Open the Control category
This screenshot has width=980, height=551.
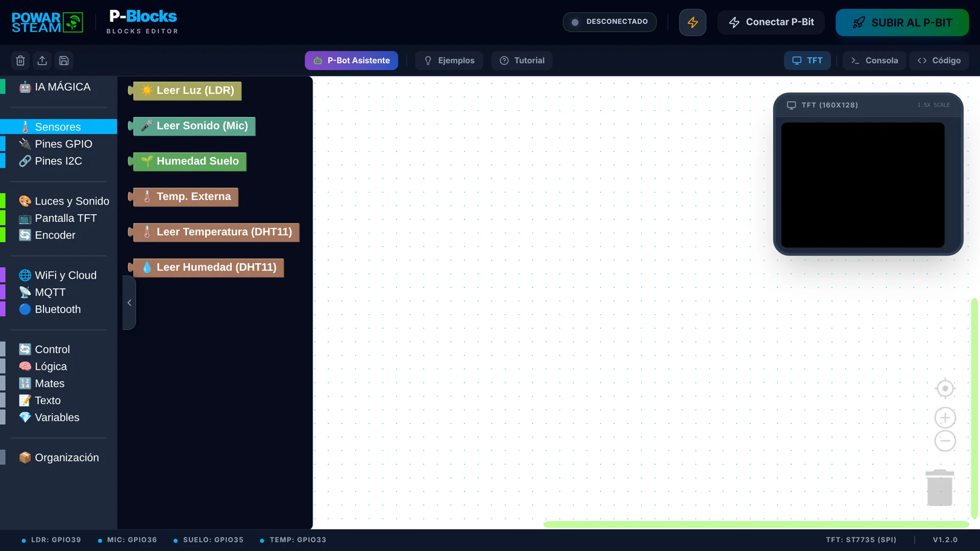click(59, 349)
